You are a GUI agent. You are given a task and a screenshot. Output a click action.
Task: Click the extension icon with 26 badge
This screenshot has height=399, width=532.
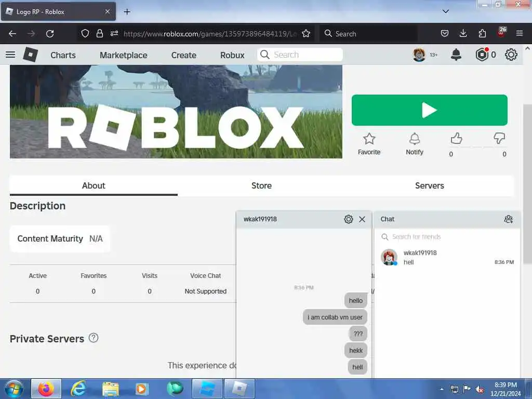pyautogui.click(x=501, y=32)
